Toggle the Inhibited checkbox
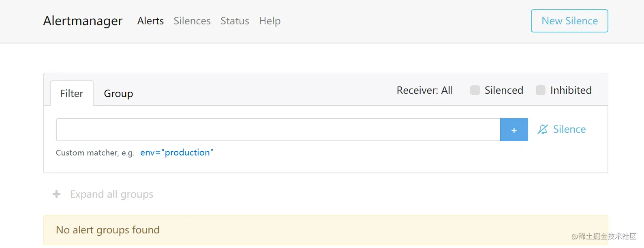Screen dimensions: 644x248 point(541,90)
